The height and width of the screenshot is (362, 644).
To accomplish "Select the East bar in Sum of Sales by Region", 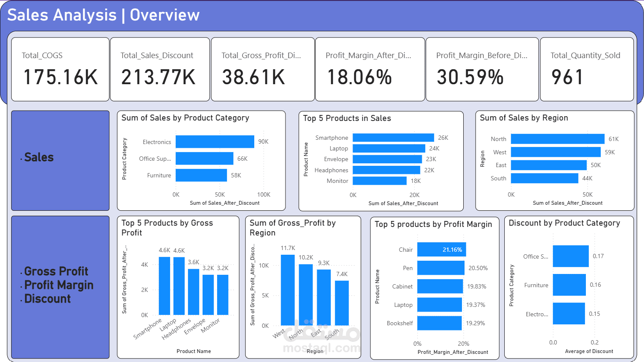I will coord(549,165).
